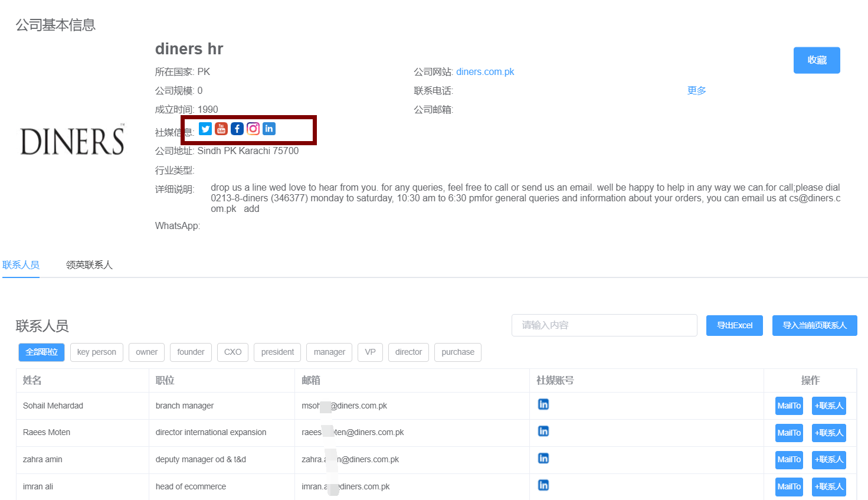Screen dimensions: 868x500
Task: Click the 更多 link next to phone
Action: click(697, 90)
